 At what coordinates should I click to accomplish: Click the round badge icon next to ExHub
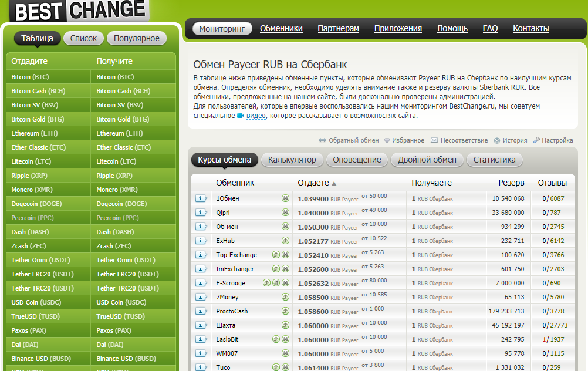pos(285,241)
